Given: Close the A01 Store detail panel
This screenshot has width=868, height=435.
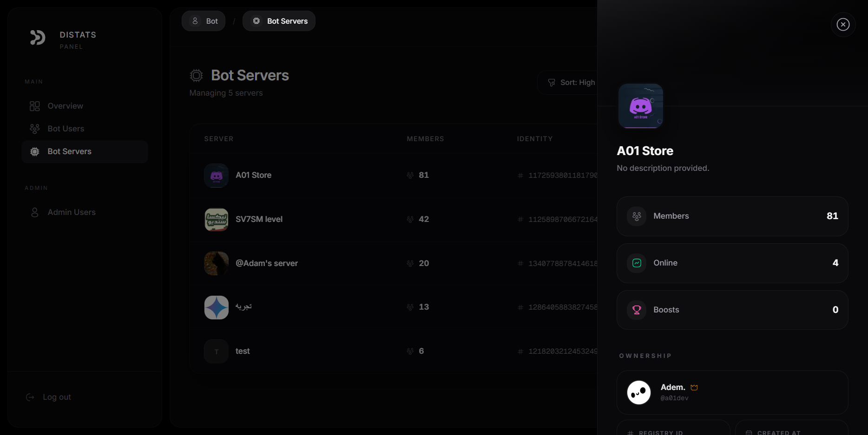Looking at the screenshot, I should coord(843,25).
